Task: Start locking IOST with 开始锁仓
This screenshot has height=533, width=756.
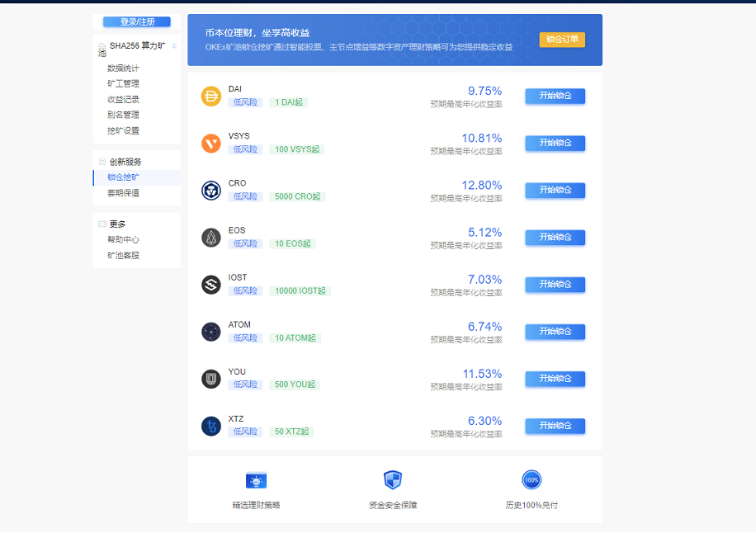Action: (555, 285)
